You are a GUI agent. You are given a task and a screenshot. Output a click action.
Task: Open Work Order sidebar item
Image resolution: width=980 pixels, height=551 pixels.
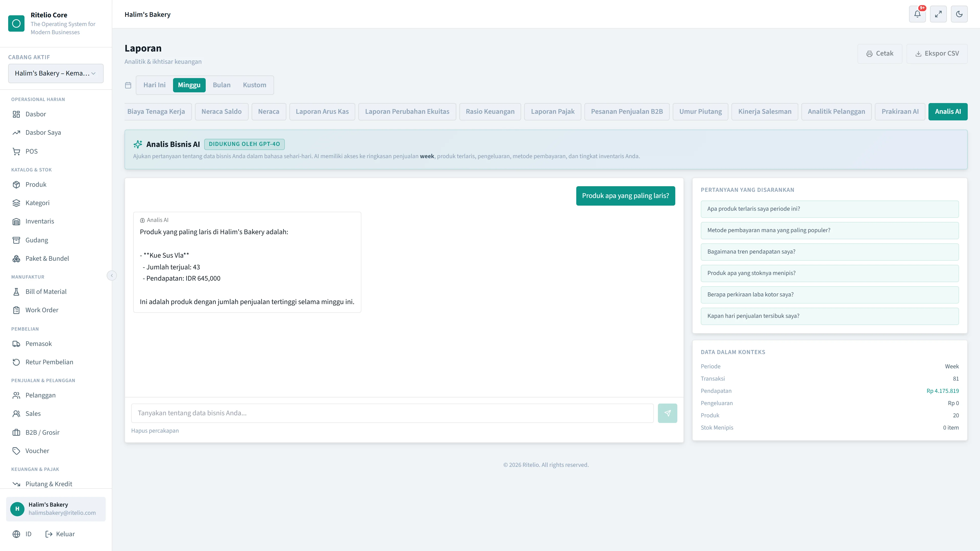[x=56, y=310]
